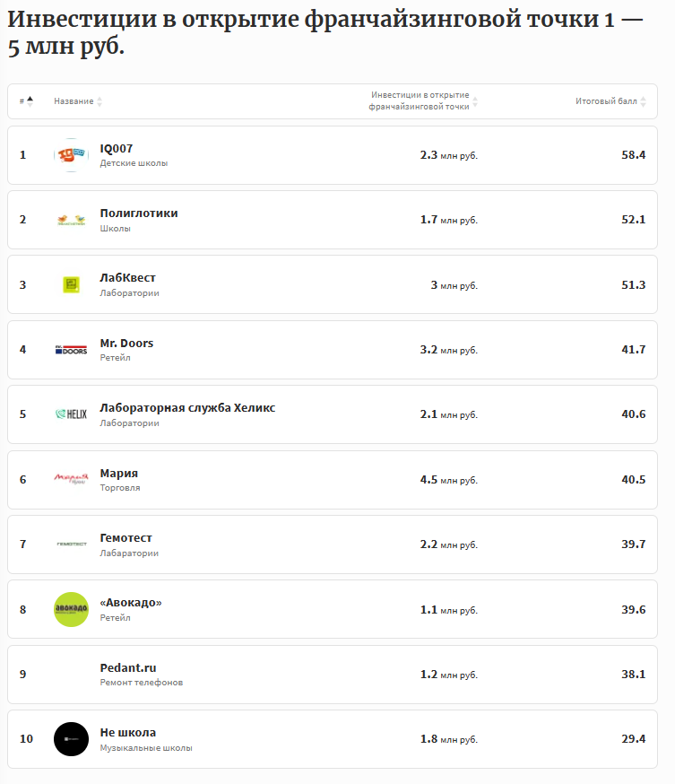Image resolution: width=675 pixels, height=784 pixels.
Task: Open Лабораторная служба Хеликс link
Action: [x=187, y=407]
